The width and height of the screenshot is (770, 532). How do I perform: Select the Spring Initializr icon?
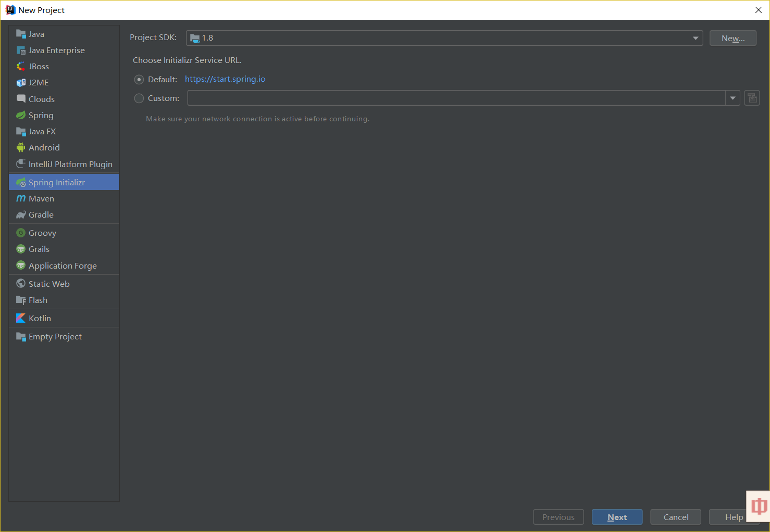point(21,182)
